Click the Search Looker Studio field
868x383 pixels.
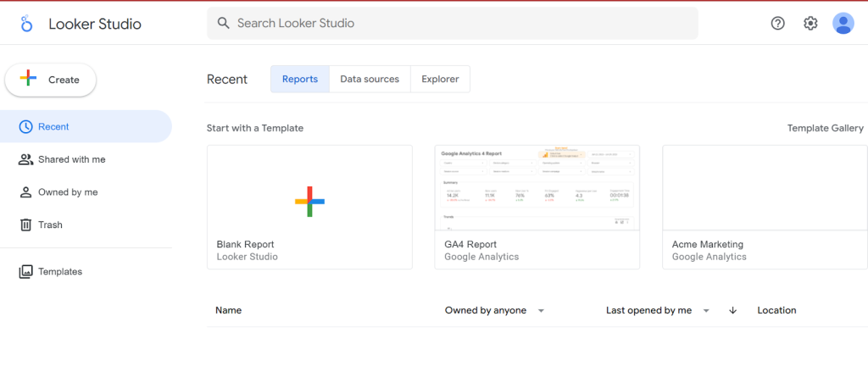[453, 23]
